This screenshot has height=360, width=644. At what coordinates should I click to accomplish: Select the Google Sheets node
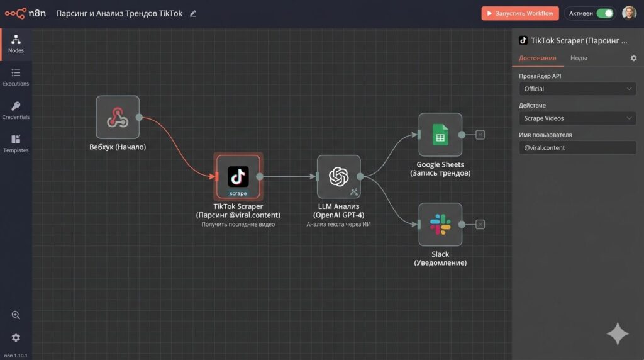440,135
